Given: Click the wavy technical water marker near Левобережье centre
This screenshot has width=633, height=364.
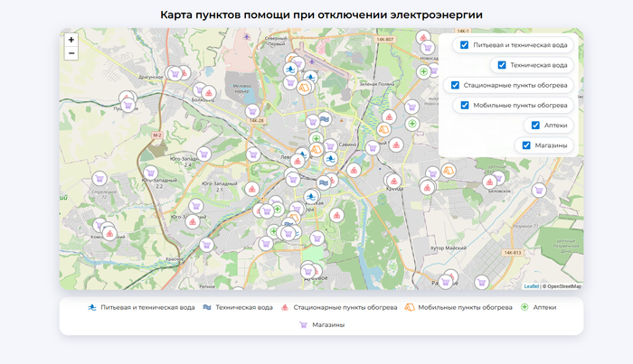Looking at the screenshot, I should [x=324, y=183].
